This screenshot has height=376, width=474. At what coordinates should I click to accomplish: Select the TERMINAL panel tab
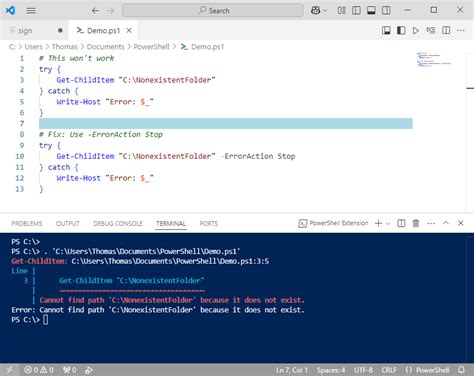click(171, 223)
